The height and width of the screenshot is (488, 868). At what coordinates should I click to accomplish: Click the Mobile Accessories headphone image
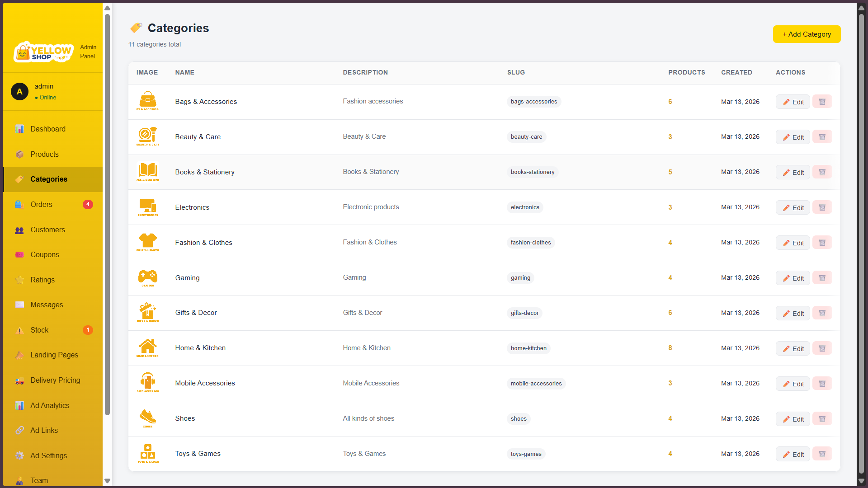[x=148, y=383]
